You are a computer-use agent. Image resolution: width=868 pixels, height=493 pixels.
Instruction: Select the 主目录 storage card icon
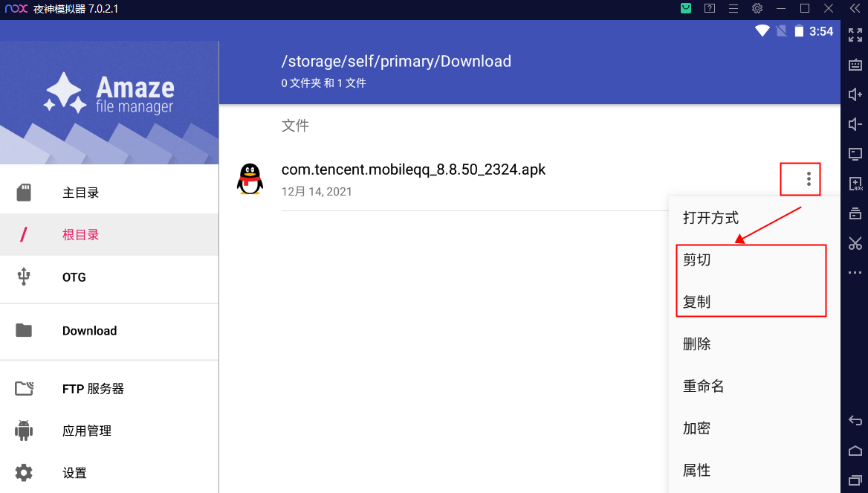[24, 192]
